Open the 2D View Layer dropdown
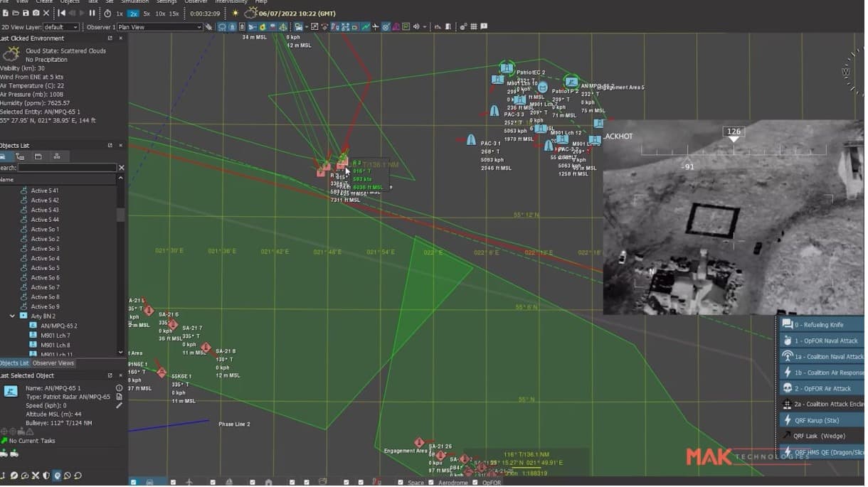Viewport: 868px width, 487px height. pos(63,27)
